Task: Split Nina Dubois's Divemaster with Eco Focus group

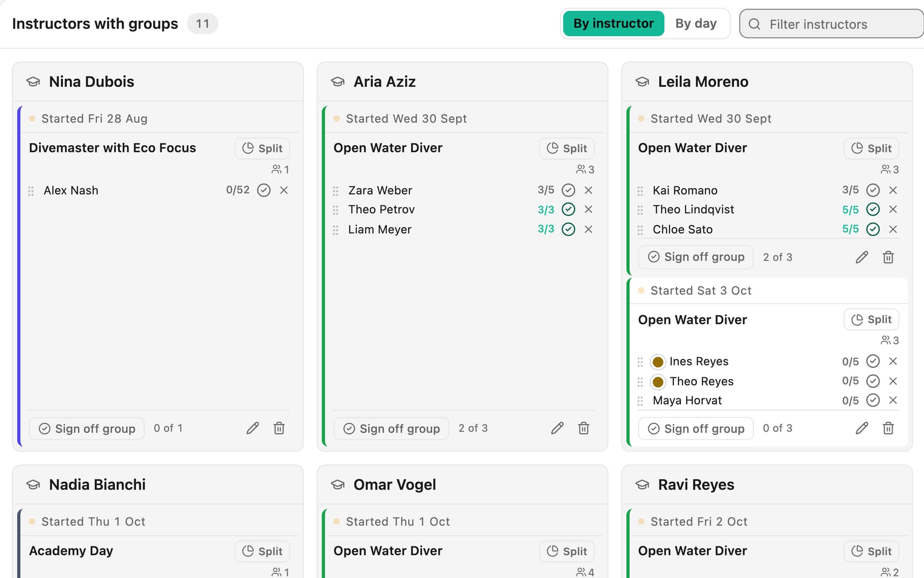Action: 262,148
